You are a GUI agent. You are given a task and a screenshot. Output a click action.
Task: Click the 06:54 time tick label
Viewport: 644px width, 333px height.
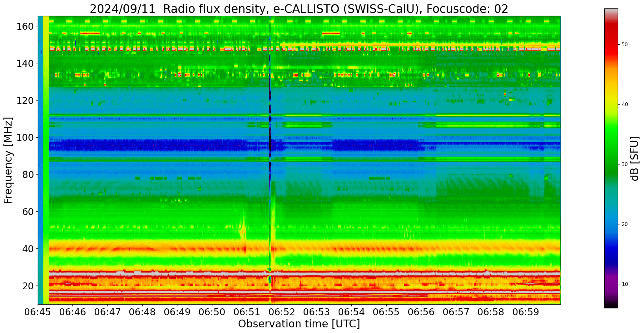coord(351,312)
